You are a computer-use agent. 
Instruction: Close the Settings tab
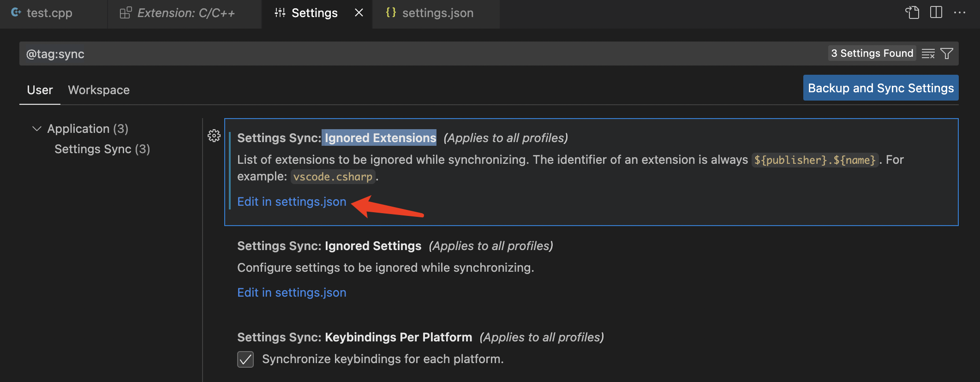pos(359,12)
